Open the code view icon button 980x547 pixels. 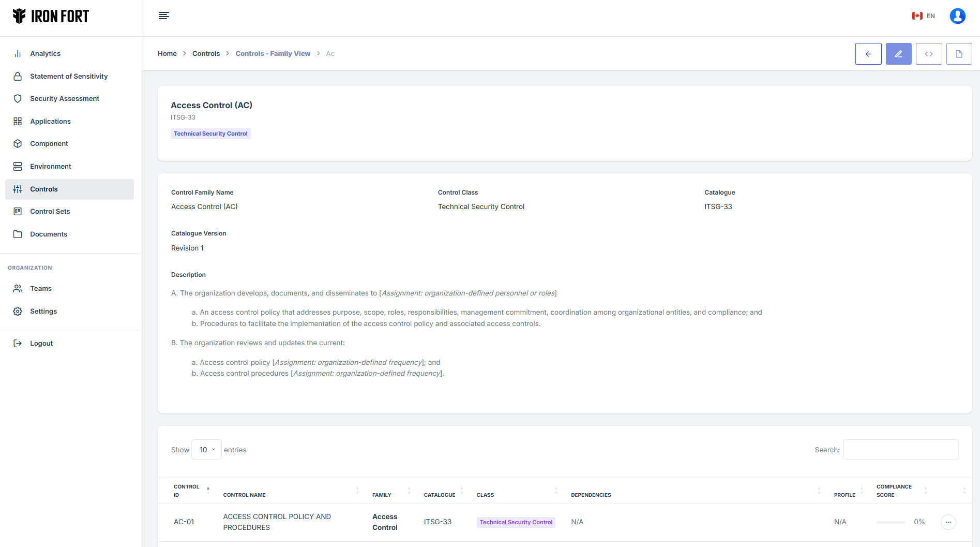[929, 54]
